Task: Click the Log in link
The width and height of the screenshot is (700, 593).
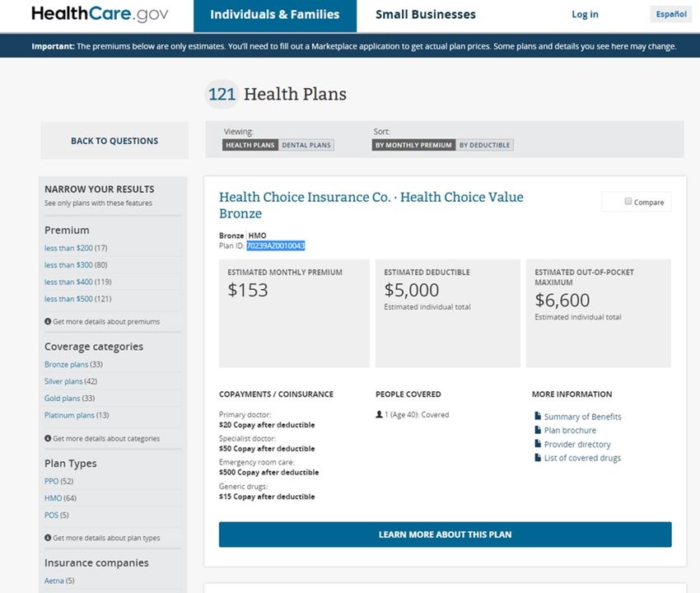Action: (x=585, y=14)
